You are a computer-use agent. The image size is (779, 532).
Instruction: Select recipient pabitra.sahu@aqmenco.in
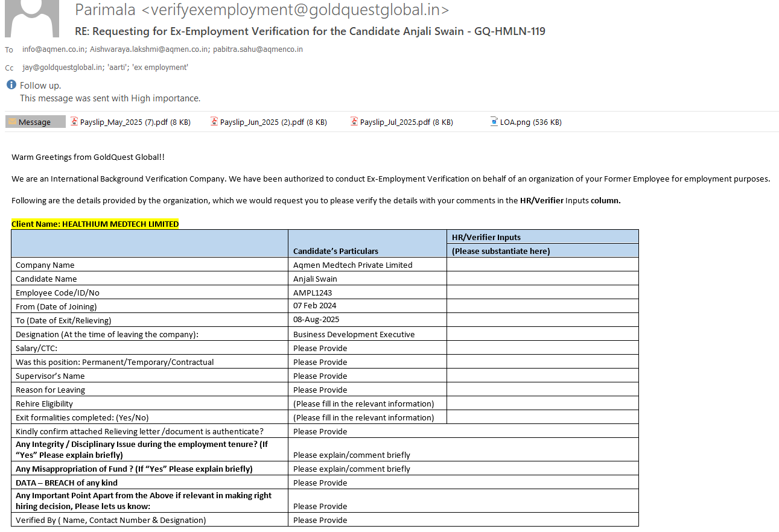click(x=258, y=49)
